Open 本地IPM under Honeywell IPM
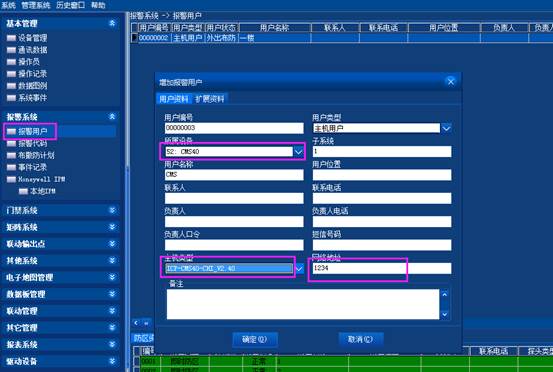553x372 pixels. 43,191
